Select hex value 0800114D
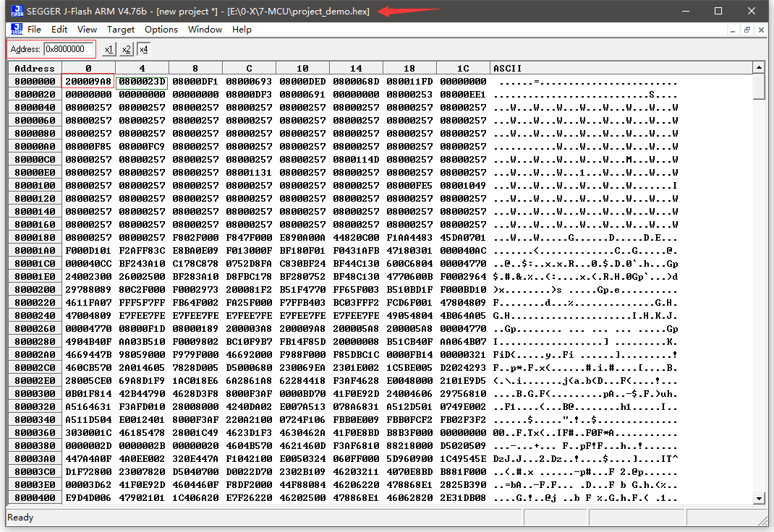This screenshot has width=774, height=532. (x=356, y=159)
